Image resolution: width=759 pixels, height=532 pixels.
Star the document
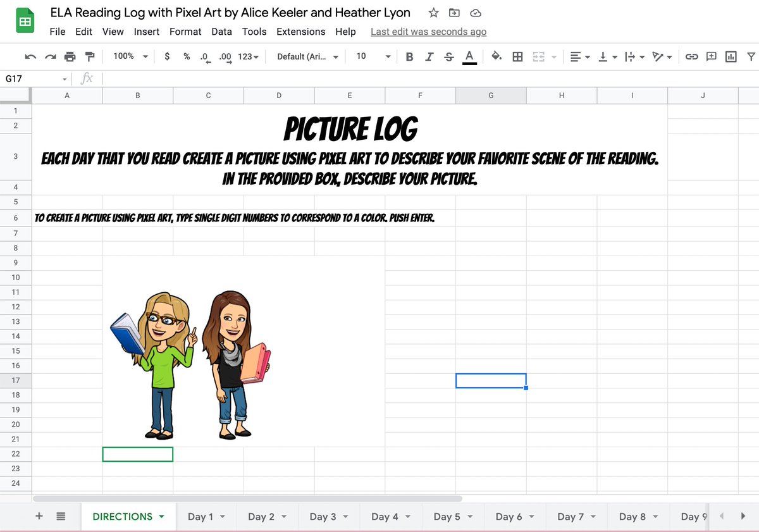pyautogui.click(x=433, y=13)
